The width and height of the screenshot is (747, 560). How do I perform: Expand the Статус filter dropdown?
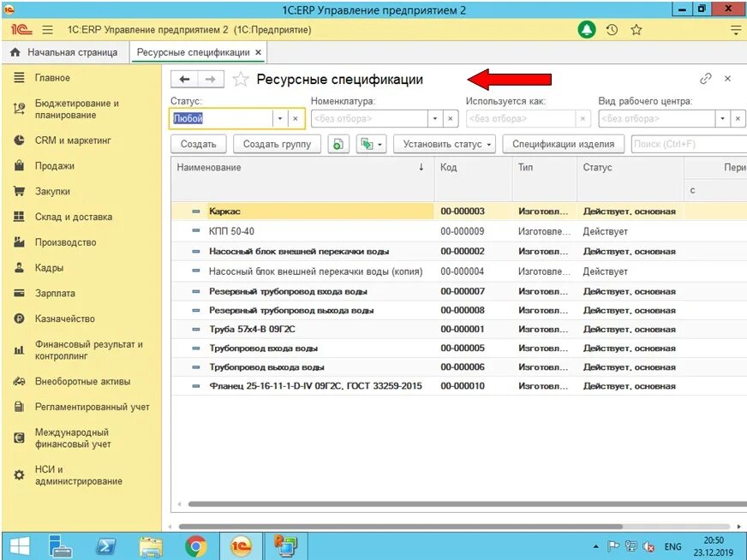(279, 118)
